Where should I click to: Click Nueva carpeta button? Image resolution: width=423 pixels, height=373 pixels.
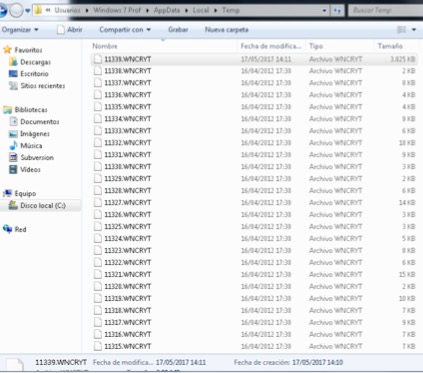[x=226, y=30]
